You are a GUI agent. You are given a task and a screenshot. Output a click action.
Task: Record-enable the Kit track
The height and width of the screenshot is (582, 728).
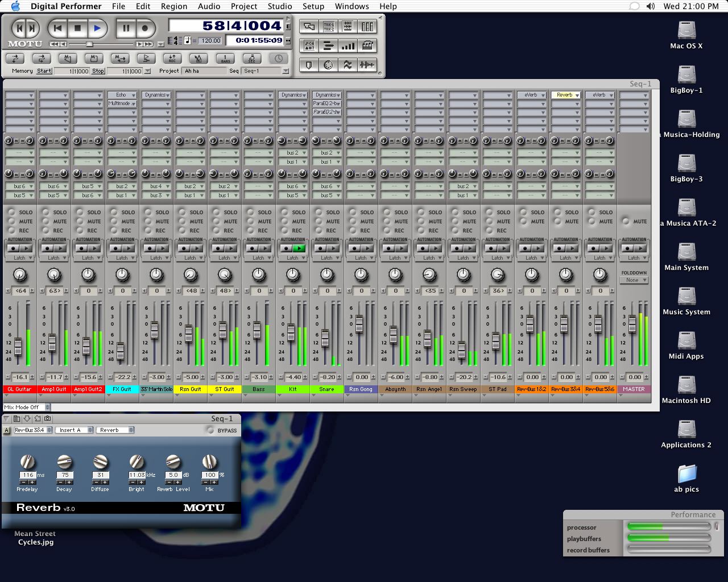(x=285, y=230)
